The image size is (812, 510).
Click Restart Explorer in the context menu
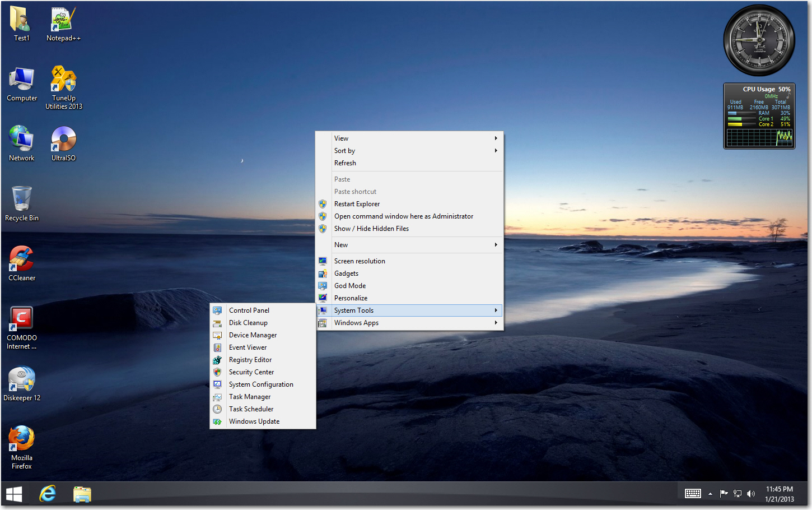click(409, 204)
